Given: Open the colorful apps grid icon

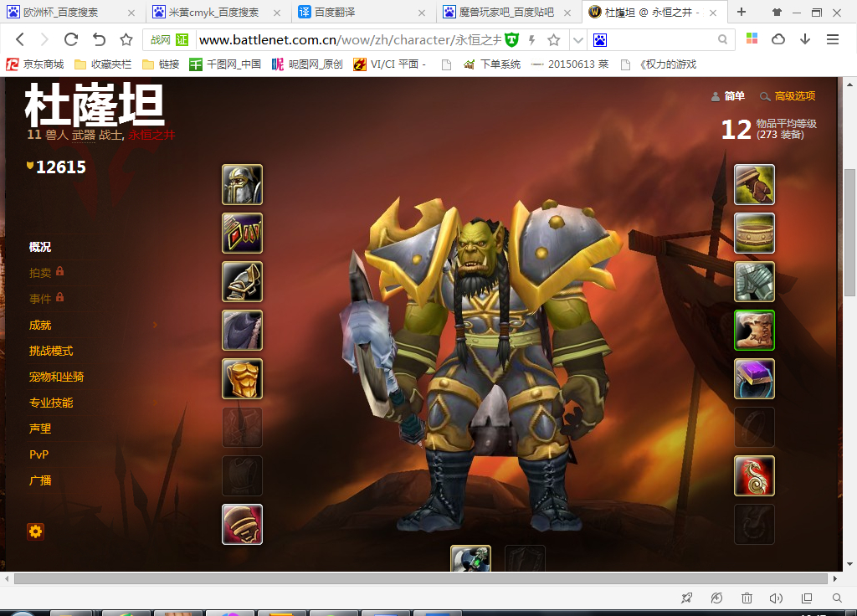Looking at the screenshot, I should pyautogui.click(x=752, y=38).
